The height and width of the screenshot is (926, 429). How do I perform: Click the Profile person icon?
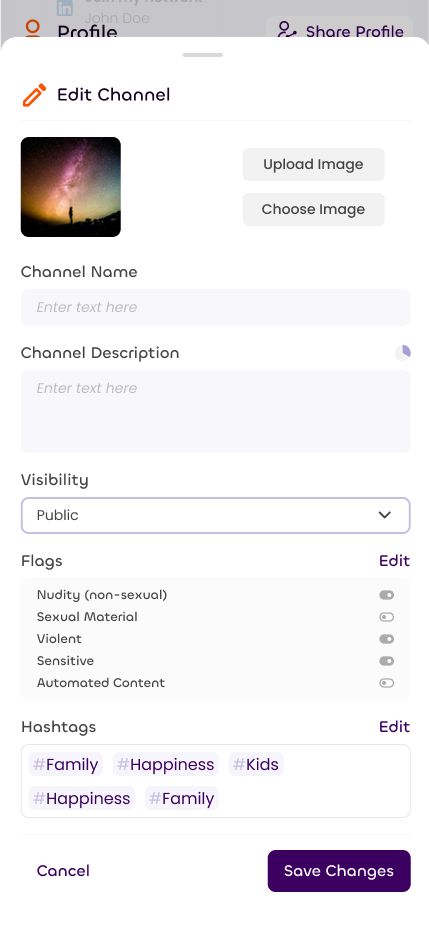32,29
